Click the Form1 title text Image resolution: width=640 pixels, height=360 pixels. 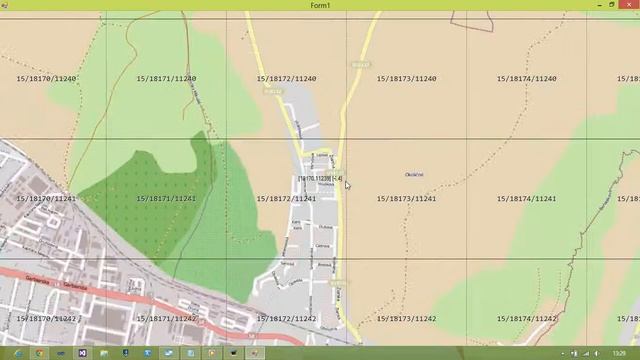tap(320, 5)
